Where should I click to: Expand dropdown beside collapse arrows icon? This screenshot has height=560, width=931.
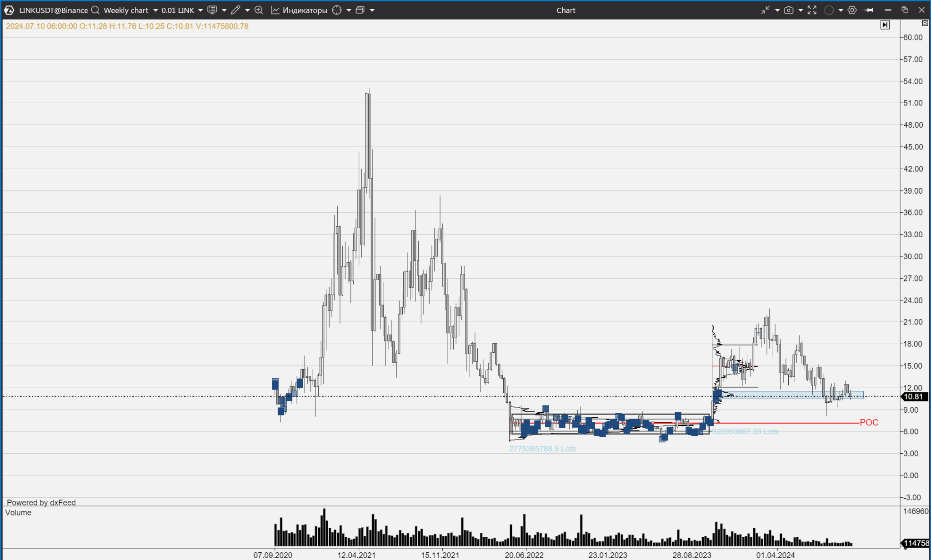777,10
